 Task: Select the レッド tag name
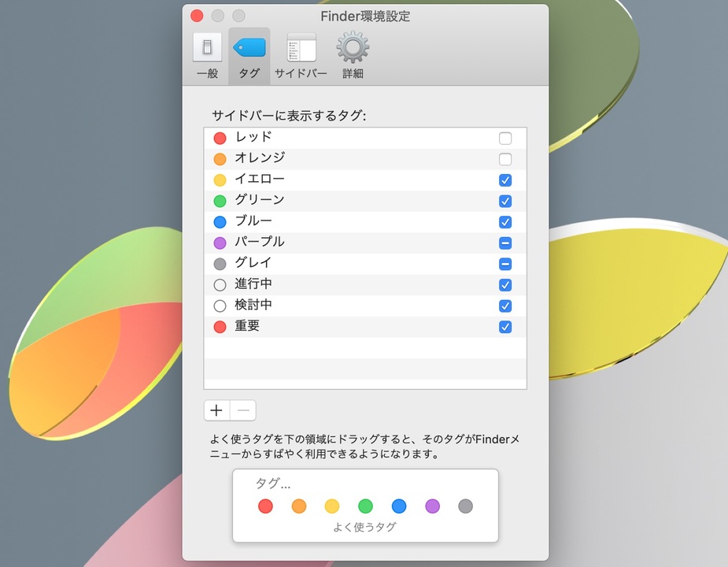(x=253, y=137)
